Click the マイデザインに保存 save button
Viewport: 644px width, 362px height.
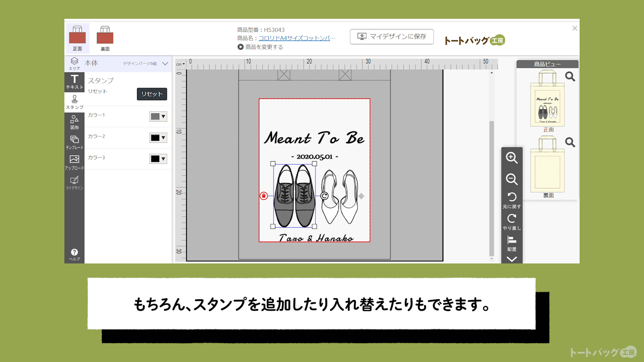pyautogui.click(x=392, y=37)
